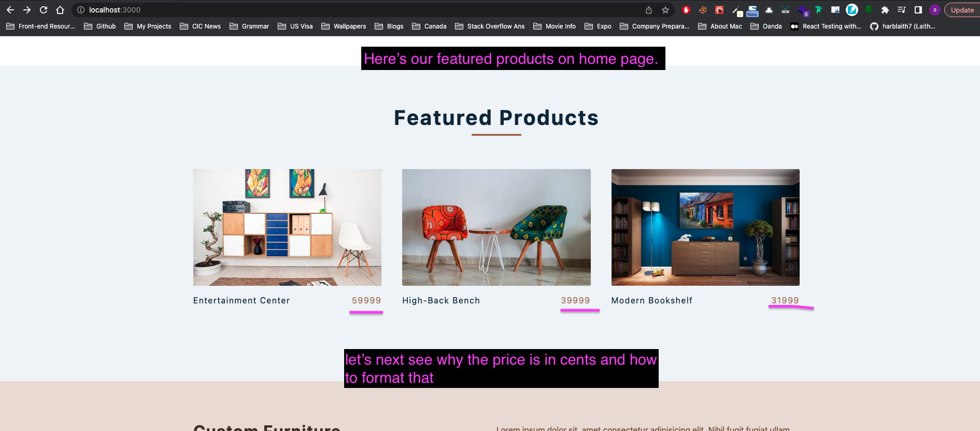
Task: Open the purple S profile avatar
Action: (x=935, y=10)
